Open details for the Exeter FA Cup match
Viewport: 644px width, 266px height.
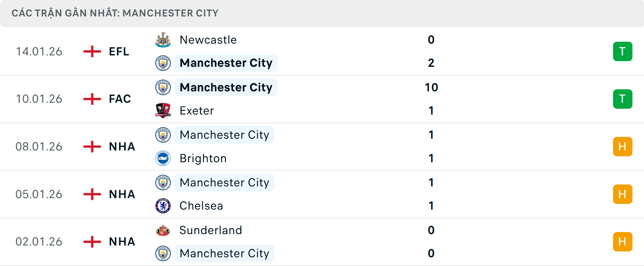[322, 99]
